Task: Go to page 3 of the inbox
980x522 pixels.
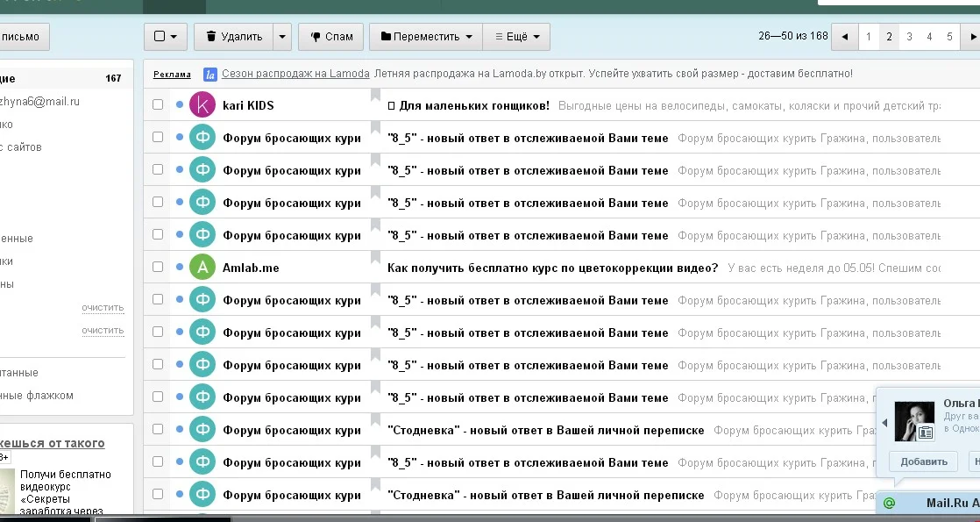Action: [907, 38]
